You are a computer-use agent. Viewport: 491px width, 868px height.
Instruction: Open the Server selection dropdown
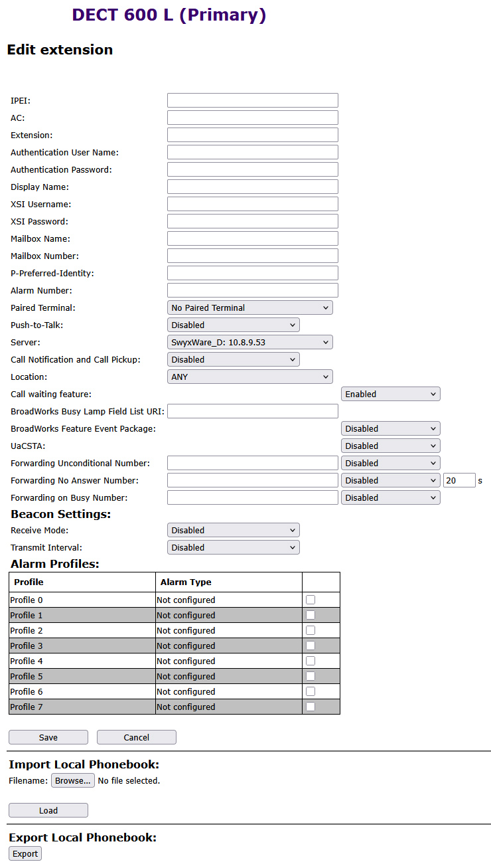pyautogui.click(x=250, y=342)
